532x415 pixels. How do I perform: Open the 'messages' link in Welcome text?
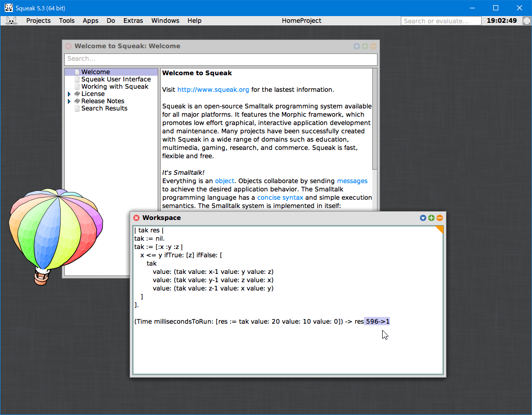click(352, 181)
